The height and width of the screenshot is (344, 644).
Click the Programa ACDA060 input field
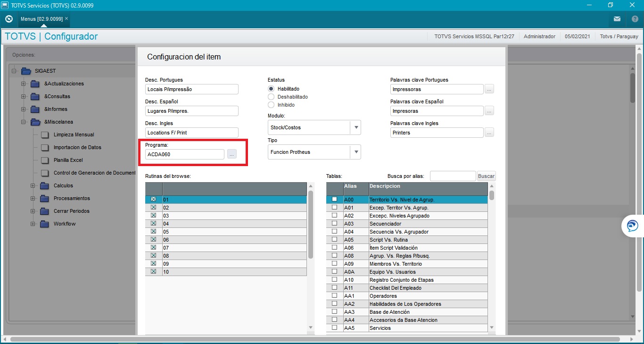(185, 154)
